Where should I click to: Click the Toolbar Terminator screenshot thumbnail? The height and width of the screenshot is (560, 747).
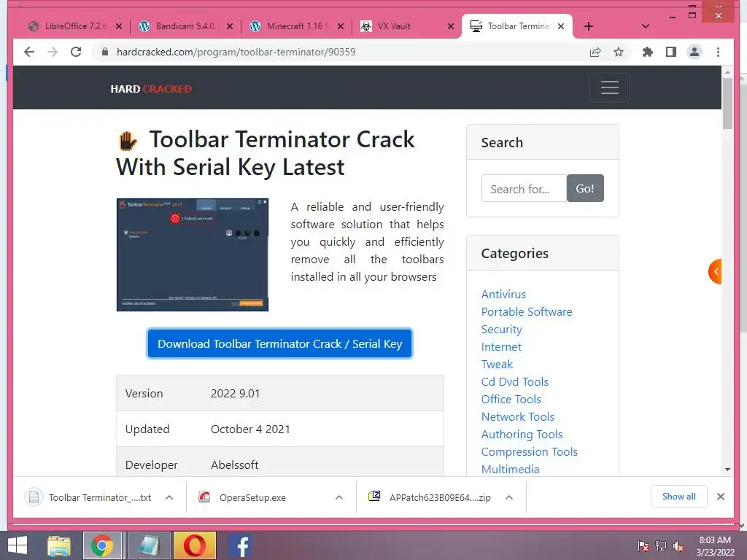point(193,254)
